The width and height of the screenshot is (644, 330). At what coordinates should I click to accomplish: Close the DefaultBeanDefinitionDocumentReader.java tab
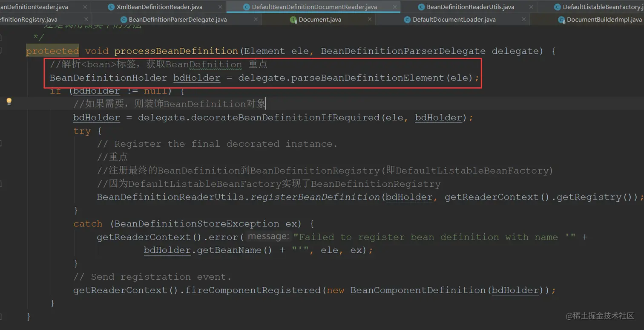394,7
